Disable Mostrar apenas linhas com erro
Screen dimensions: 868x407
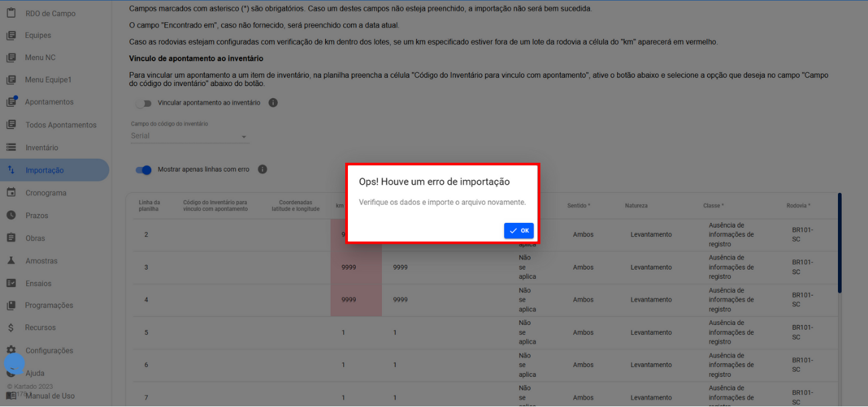(144, 169)
